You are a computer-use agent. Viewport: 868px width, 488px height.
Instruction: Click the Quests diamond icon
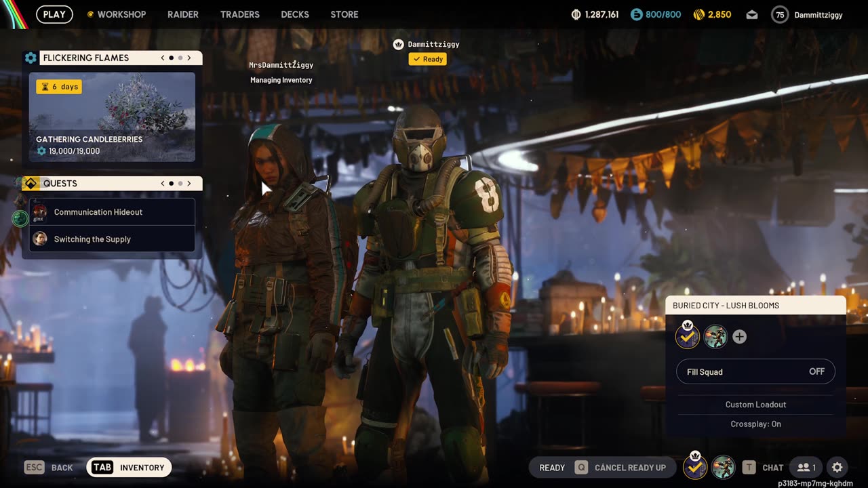[31, 183]
